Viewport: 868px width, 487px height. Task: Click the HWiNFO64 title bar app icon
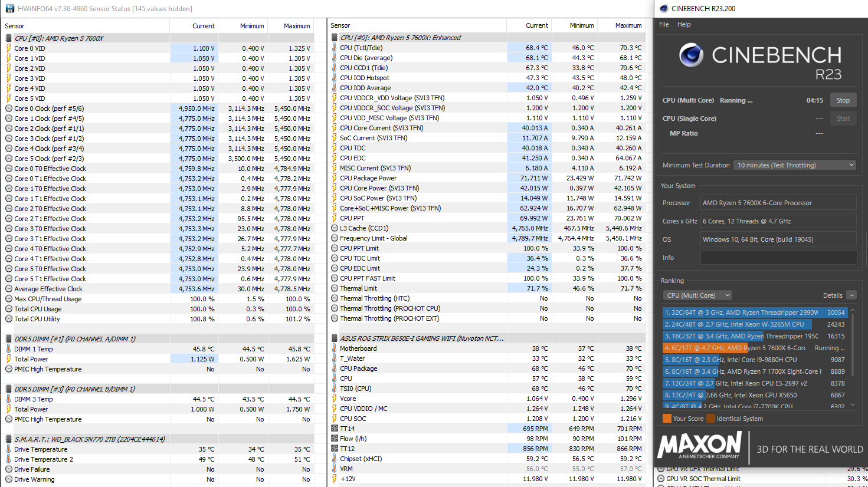point(9,8)
